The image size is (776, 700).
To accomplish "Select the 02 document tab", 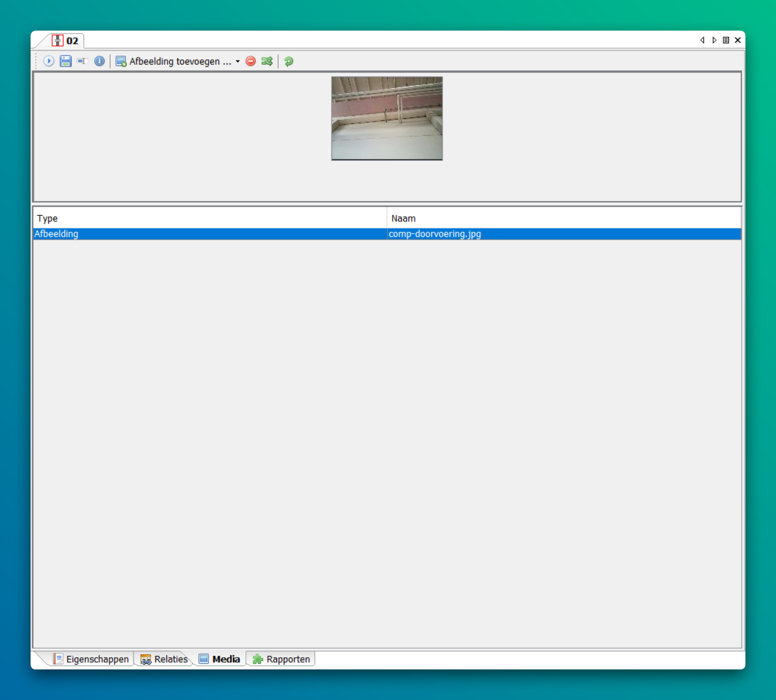I will click(66, 41).
